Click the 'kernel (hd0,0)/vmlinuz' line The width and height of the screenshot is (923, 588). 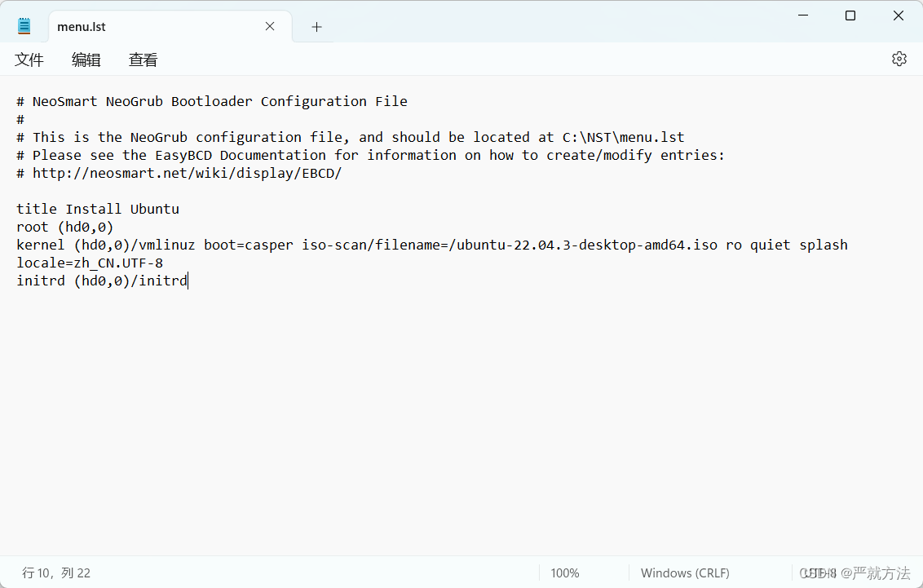[432, 245]
